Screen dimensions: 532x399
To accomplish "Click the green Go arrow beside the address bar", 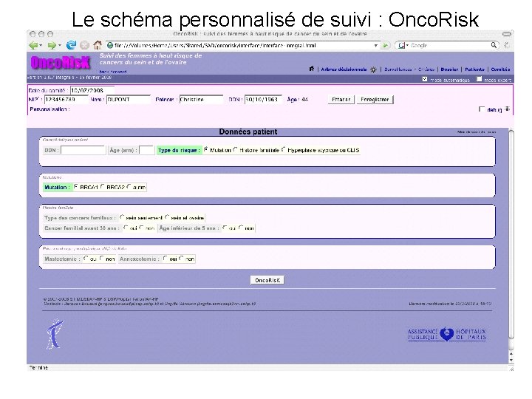I will (386, 45).
